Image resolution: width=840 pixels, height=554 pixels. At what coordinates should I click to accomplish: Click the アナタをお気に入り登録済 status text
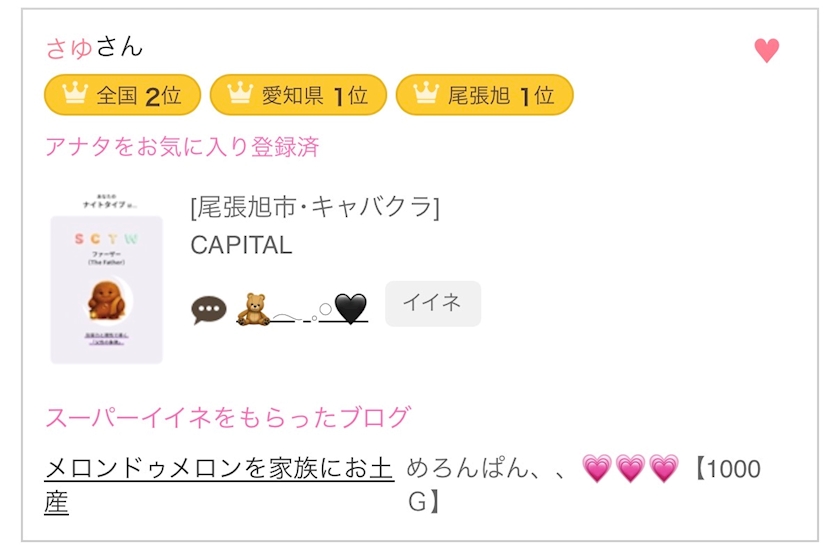point(182,147)
